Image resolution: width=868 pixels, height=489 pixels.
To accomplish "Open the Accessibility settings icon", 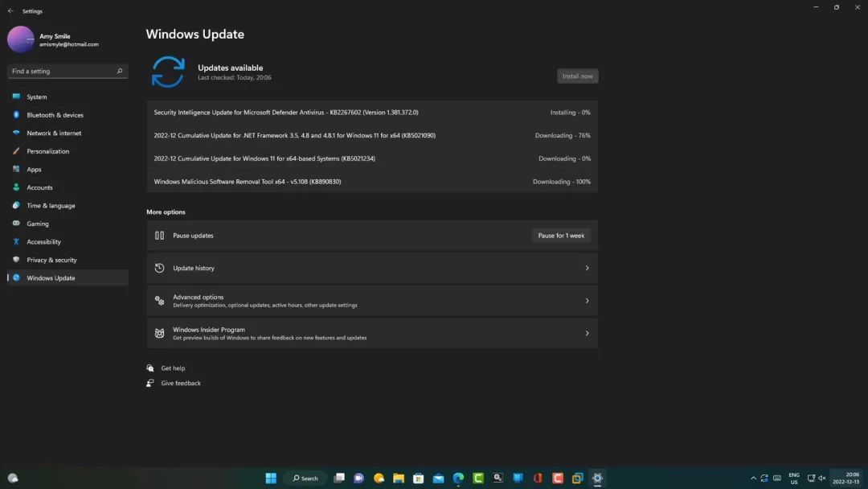I will (18, 241).
